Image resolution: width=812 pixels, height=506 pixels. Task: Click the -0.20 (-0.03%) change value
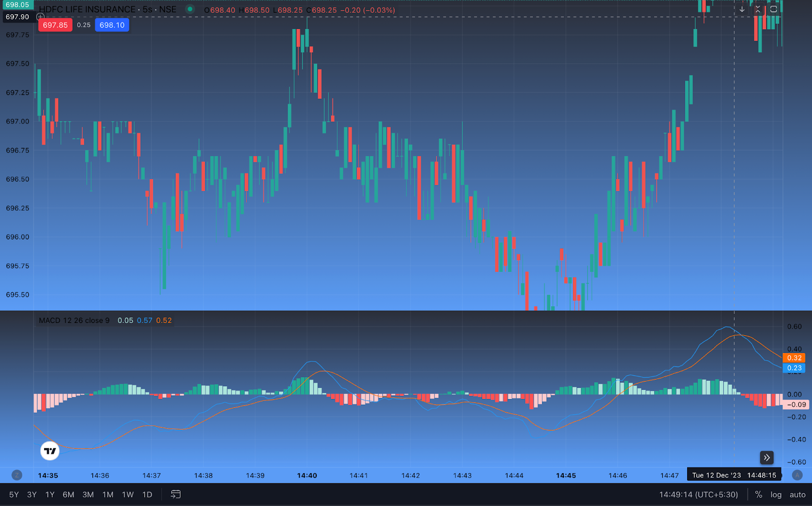367,10
